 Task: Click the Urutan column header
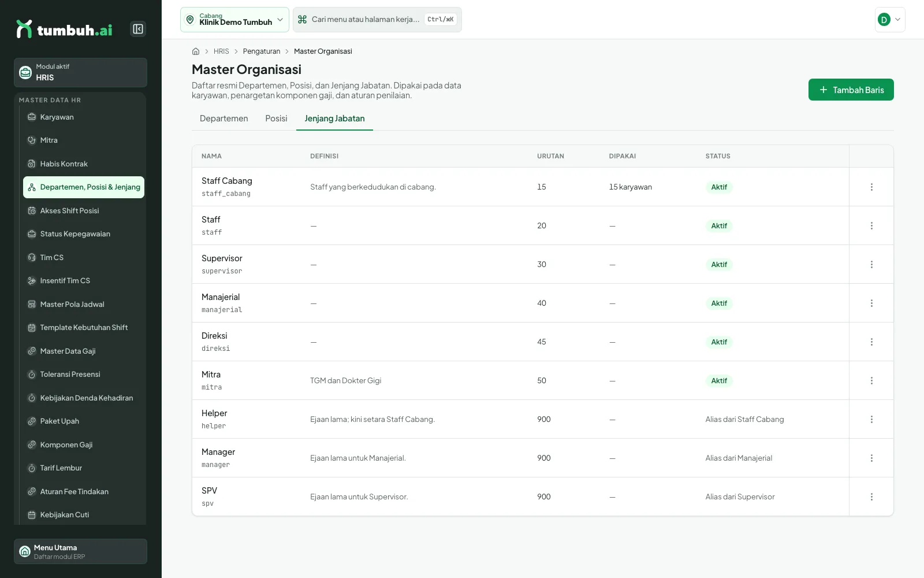click(550, 156)
